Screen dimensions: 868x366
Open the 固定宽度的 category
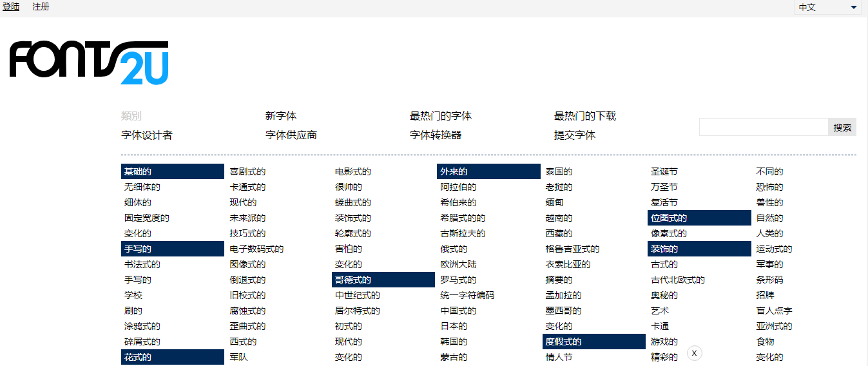[147, 218]
